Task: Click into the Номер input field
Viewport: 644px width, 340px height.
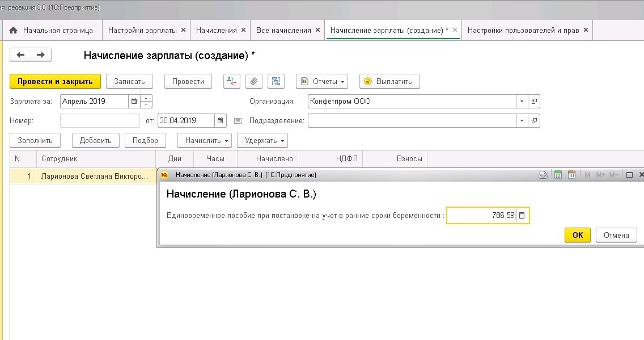Action: tap(100, 120)
